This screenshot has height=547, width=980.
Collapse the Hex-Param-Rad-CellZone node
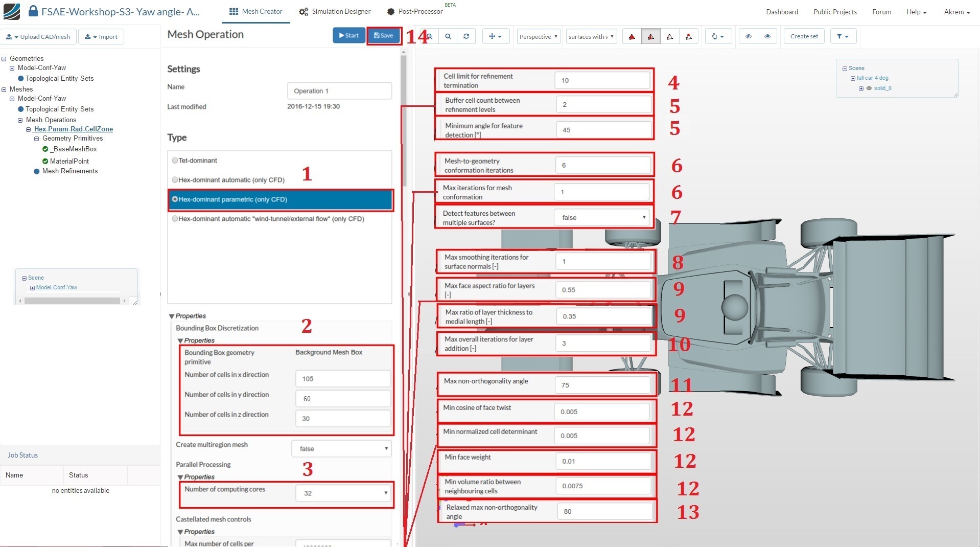click(x=29, y=130)
